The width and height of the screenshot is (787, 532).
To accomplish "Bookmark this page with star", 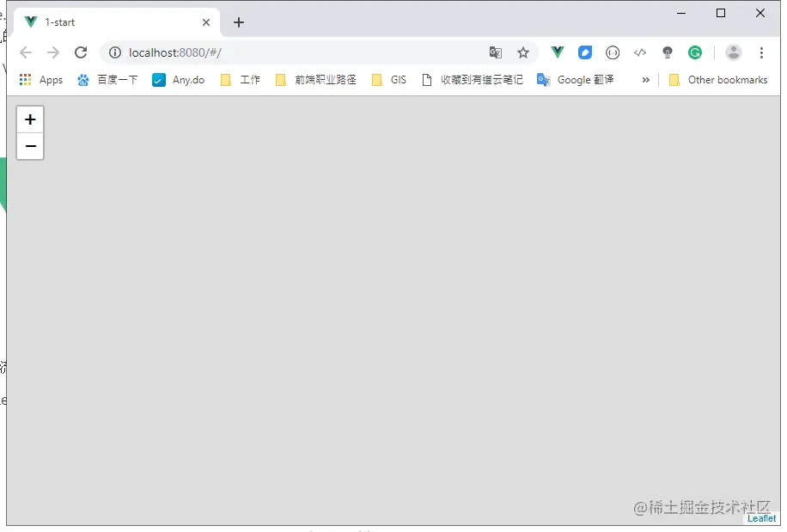I will coord(523,52).
